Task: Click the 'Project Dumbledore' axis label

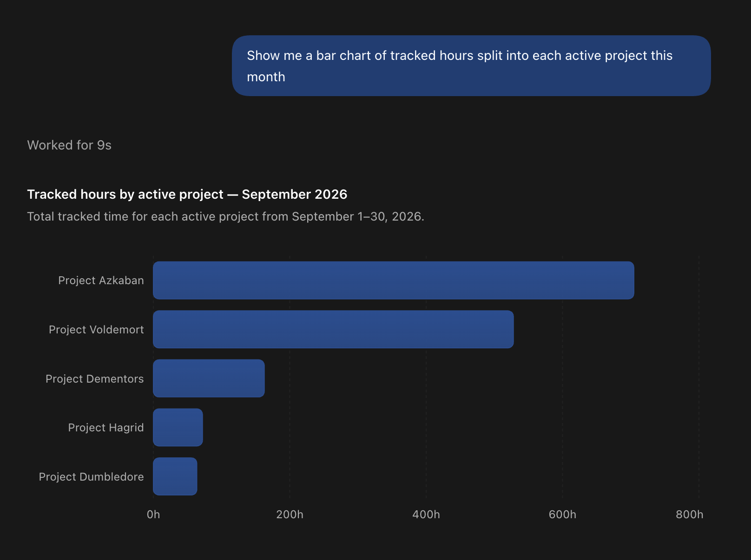Action: click(91, 477)
